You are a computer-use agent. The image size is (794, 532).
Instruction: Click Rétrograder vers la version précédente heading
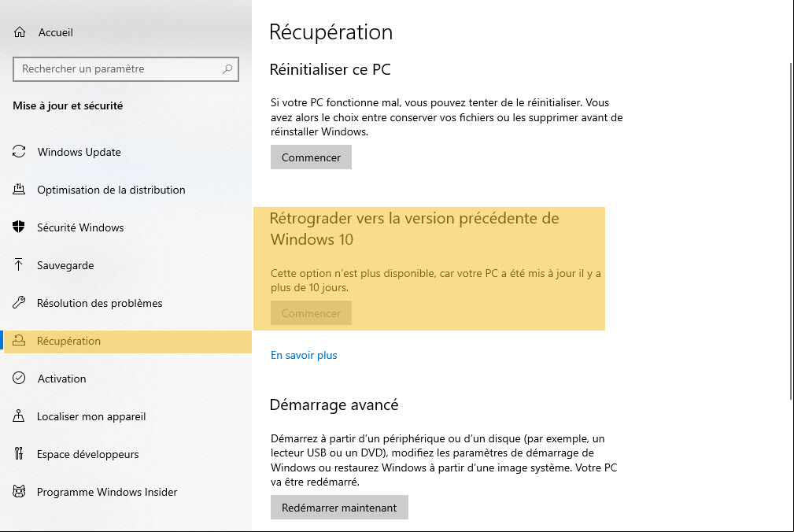click(414, 229)
